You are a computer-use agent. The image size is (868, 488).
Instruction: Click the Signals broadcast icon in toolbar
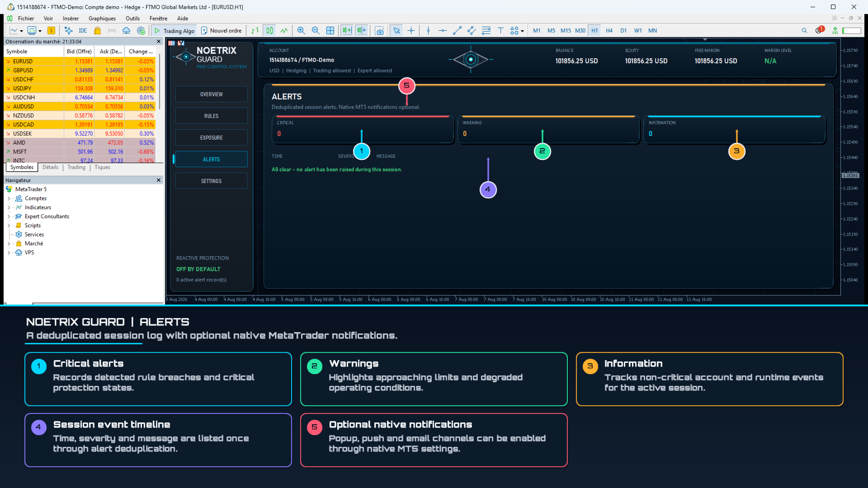pyautogui.click(x=112, y=31)
